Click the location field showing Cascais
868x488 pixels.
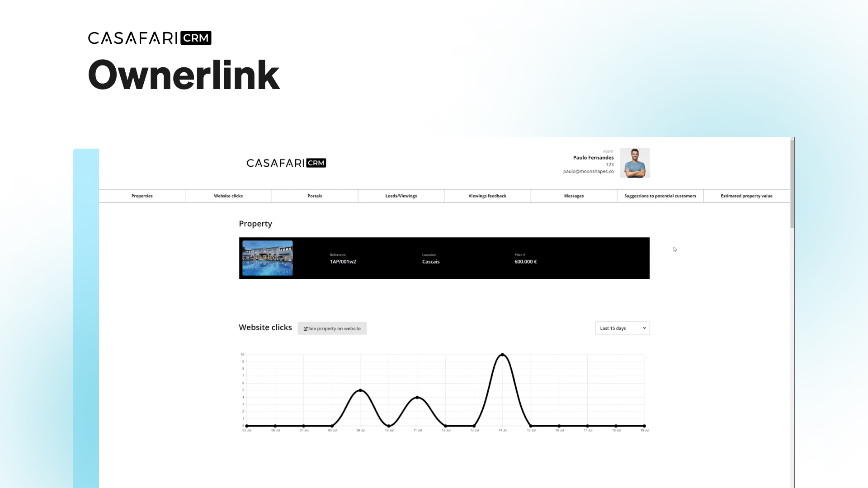[430, 261]
